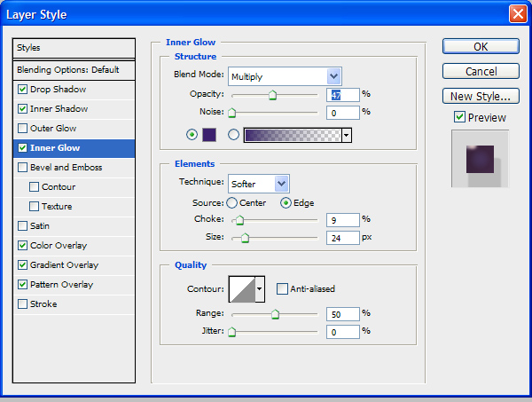532x402 pixels.
Task: Click the Size slider handle
Action: (x=245, y=238)
